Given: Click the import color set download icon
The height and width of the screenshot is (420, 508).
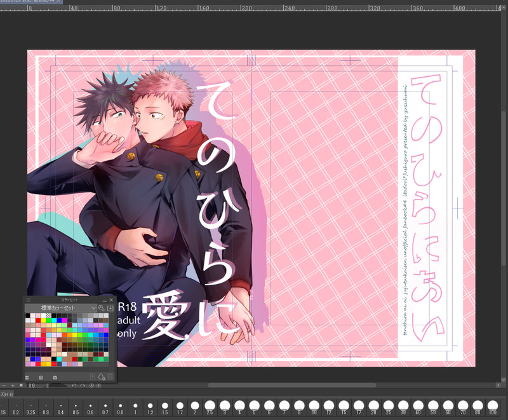Looking at the screenshot, I should point(110,308).
